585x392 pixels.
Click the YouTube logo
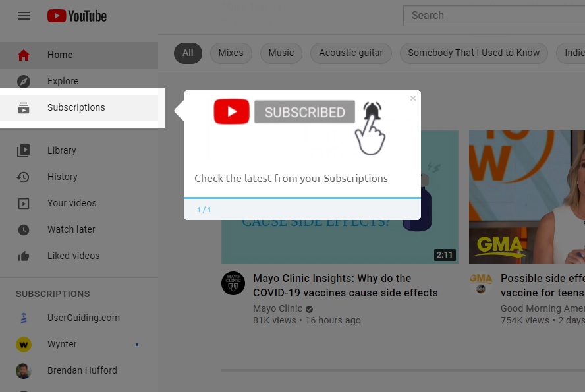(x=77, y=16)
